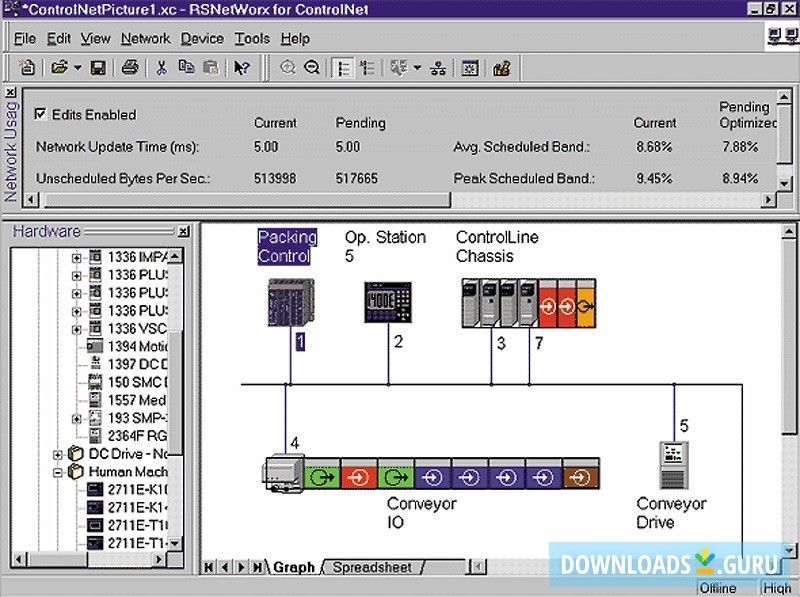Toggle the Edits Enabled checkbox
Image resolution: width=800 pixels, height=597 pixels.
(x=40, y=114)
